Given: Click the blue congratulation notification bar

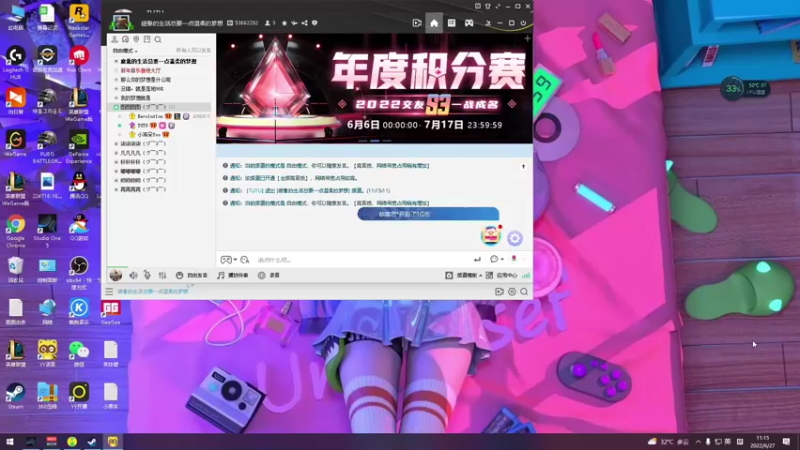Looking at the screenshot, I should click(428, 214).
